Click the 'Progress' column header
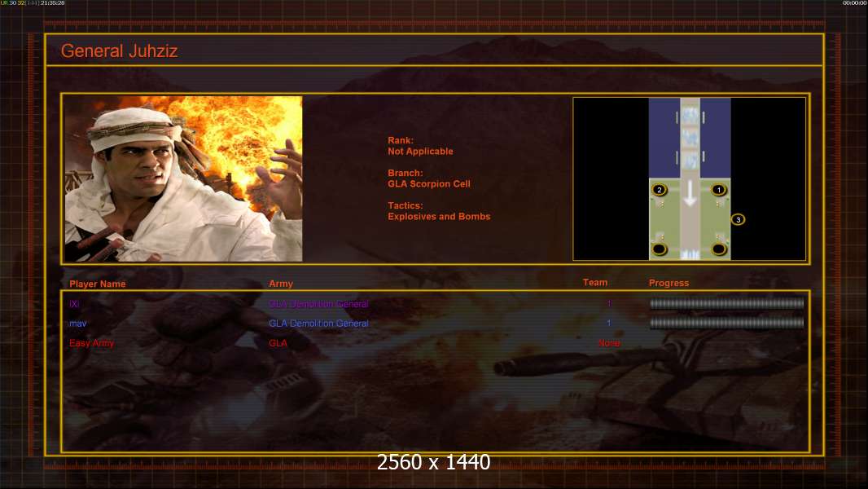Screen dimensions: 868x489 point(669,283)
